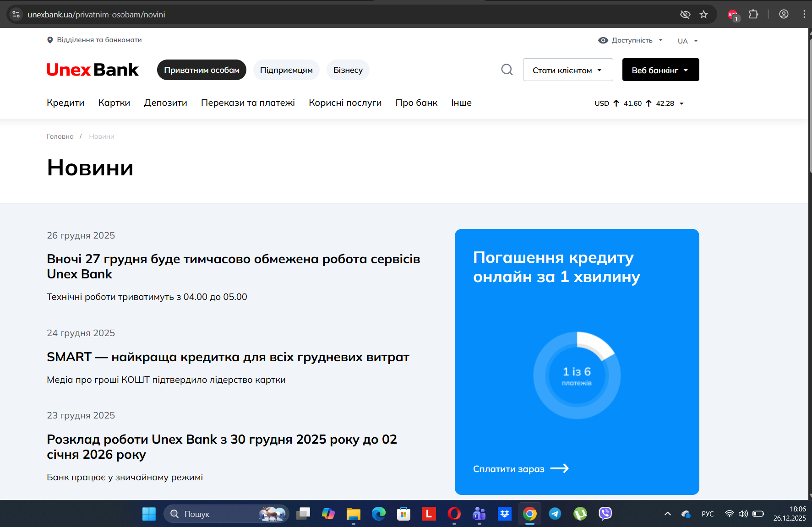Click the site information icon in address bar
This screenshot has height=527, width=812.
pyautogui.click(x=16, y=14)
